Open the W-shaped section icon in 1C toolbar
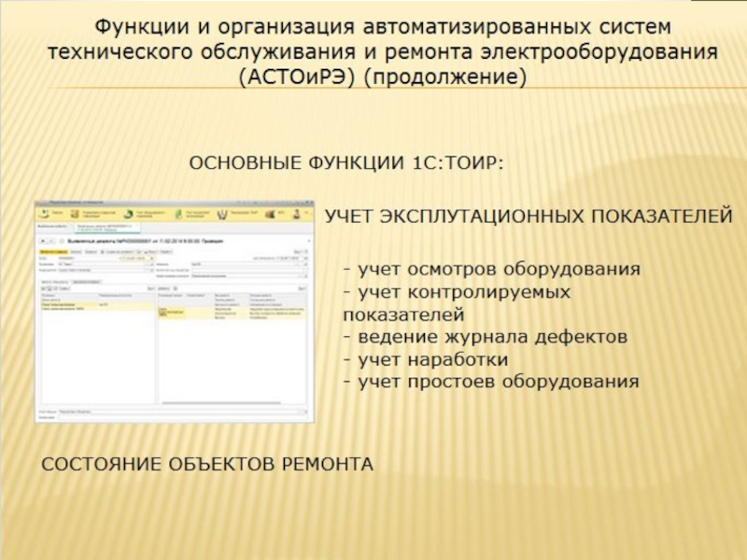The image size is (747, 560). (x=222, y=215)
